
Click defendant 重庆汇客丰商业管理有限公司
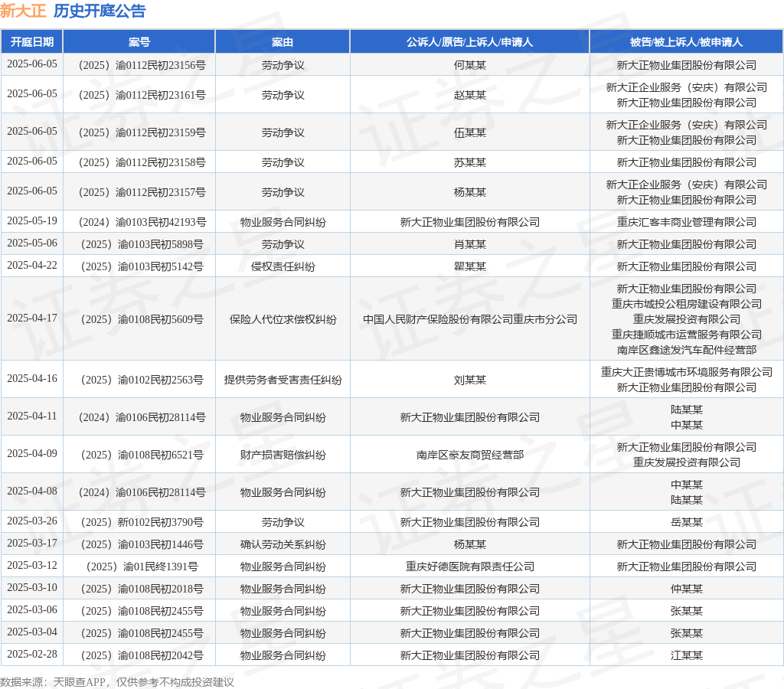(x=686, y=222)
